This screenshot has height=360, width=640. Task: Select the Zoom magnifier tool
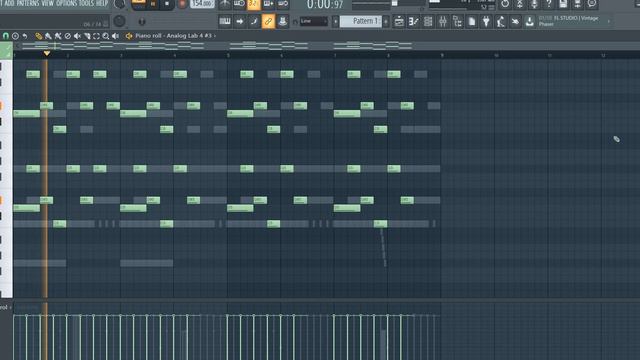coord(106,36)
